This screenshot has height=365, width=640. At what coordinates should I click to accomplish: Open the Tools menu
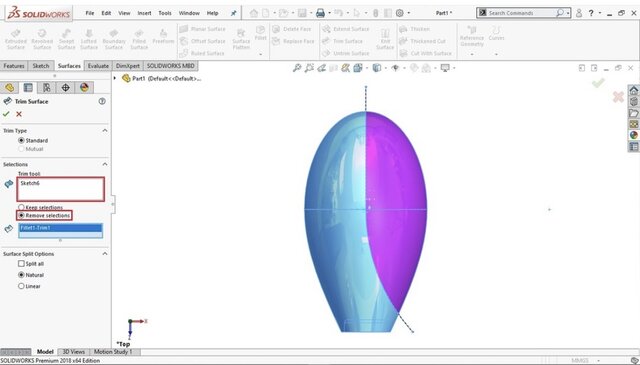tap(165, 13)
